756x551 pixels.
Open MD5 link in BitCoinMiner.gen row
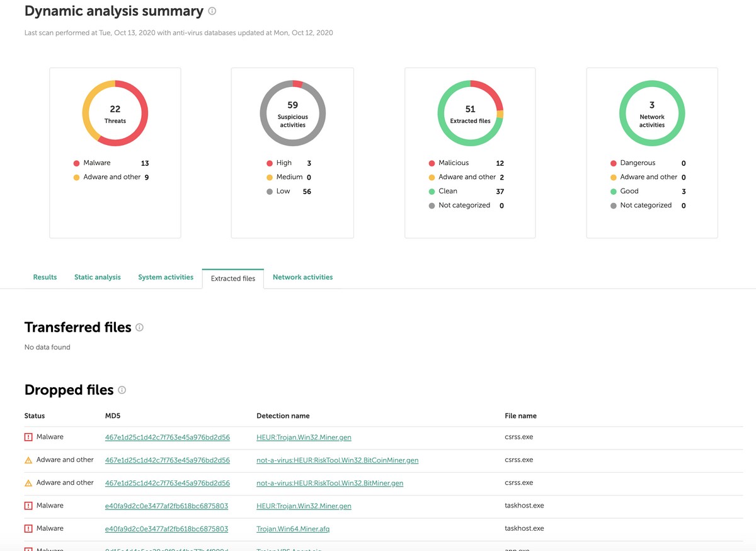pos(168,460)
